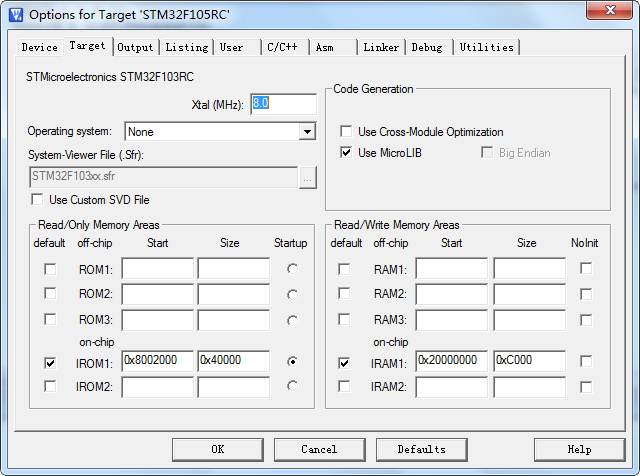Image resolution: width=640 pixels, height=476 pixels.
Task: Check the ROM3 default checkbox
Action: pos(50,319)
